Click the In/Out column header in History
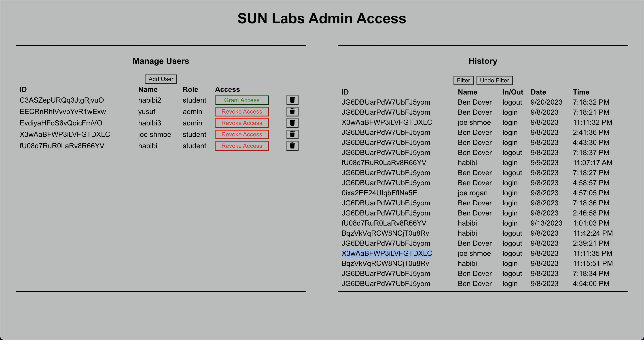The width and height of the screenshot is (644, 340). [x=513, y=92]
